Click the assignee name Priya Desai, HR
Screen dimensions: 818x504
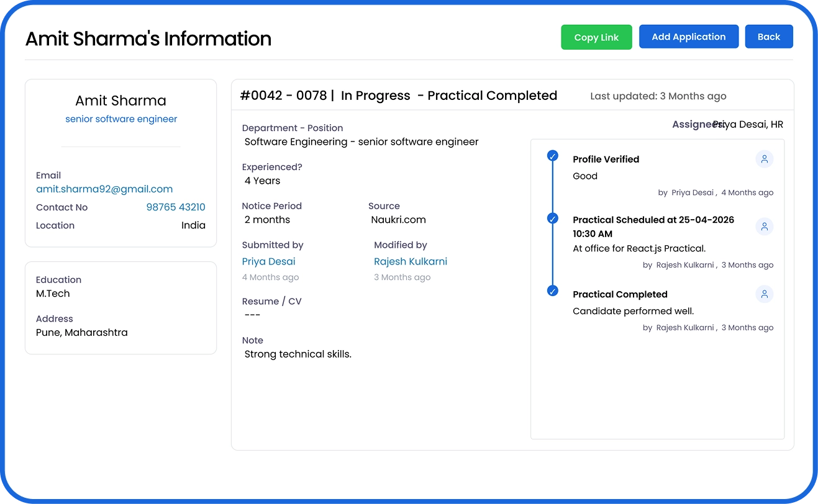(748, 125)
